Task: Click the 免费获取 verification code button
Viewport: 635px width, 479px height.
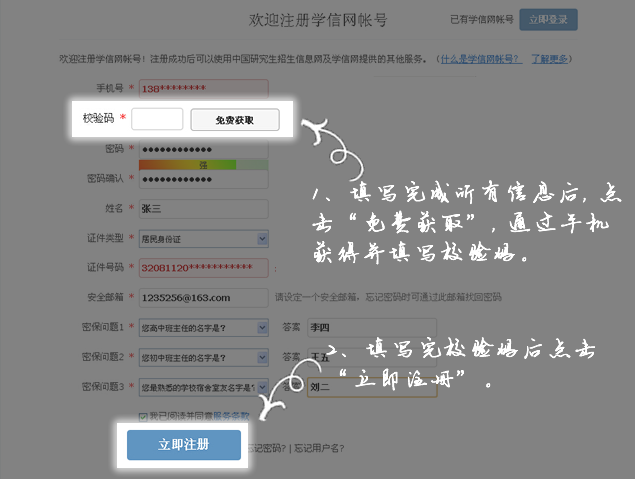Action: point(235,120)
